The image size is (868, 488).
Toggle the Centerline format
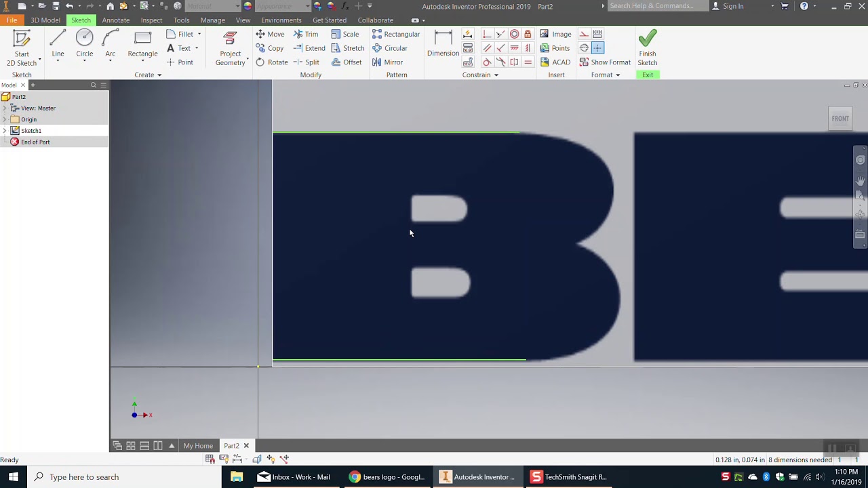[584, 48]
